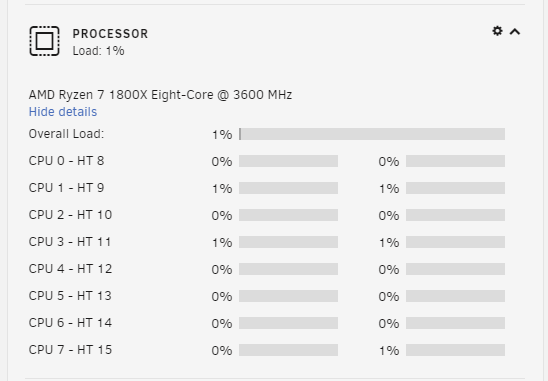548x381 pixels.
Task: Collapse the Processor panel chevron
Action: click(515, 32)
